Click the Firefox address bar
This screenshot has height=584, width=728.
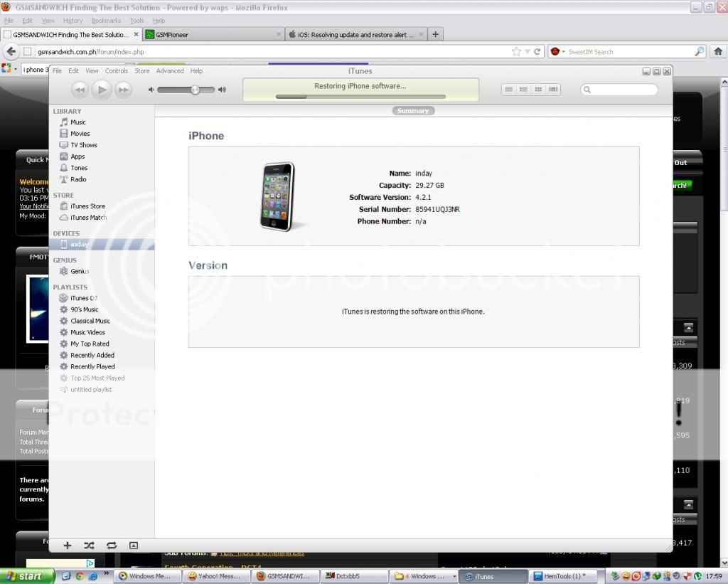coord(272,51)
